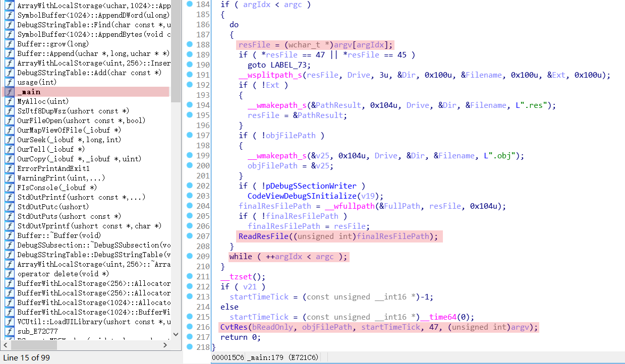Viewport: 625px width, 364px height.
Task: Set the breakpoint marker on line 212
Action: coord(190,286)
